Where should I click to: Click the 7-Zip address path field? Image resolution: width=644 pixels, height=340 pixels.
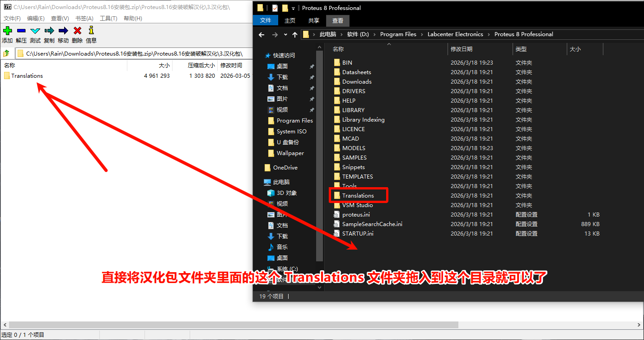coord(135,53)
